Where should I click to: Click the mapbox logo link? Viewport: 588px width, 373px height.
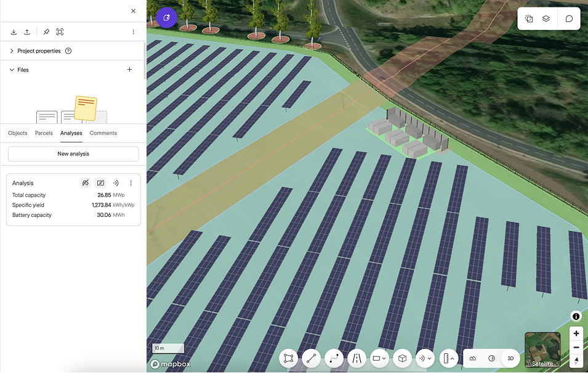[x=171, y=364]
